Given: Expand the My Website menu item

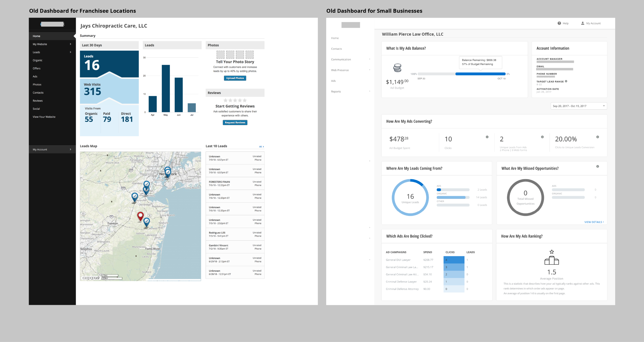Looking at the screenshot, I should pyautogui.click(x=70, y=44).
